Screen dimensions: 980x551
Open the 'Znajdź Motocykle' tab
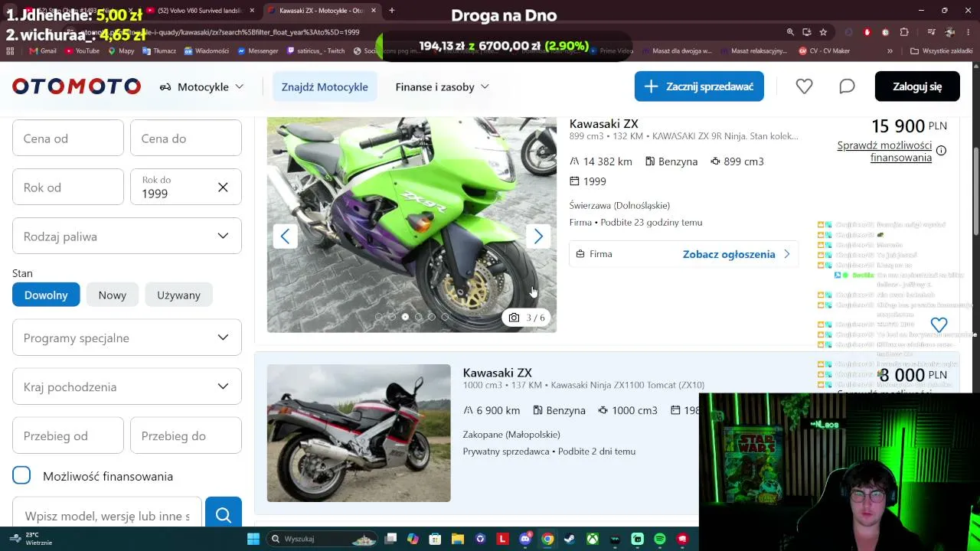pyautogui.click(x=325, y=86)
